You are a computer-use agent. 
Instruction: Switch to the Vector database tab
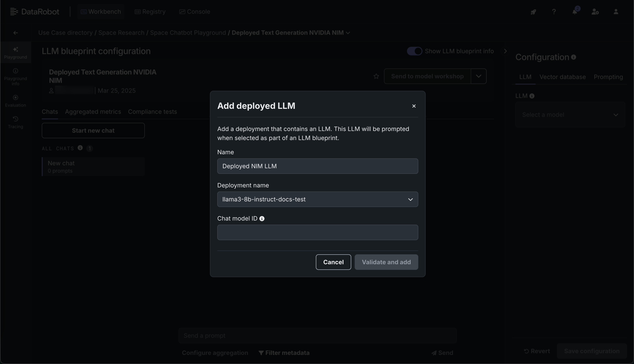click(x=562, y=77)
